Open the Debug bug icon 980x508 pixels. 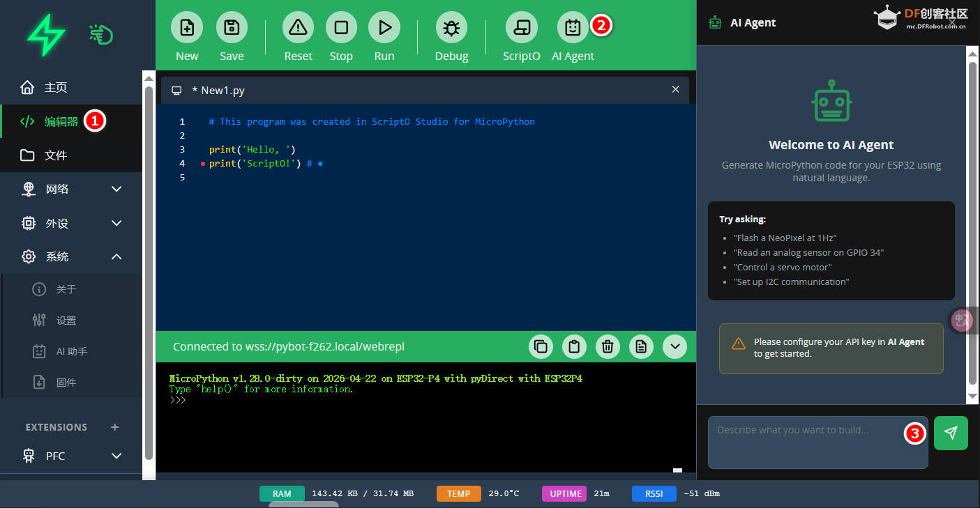(x=451, y=28)
